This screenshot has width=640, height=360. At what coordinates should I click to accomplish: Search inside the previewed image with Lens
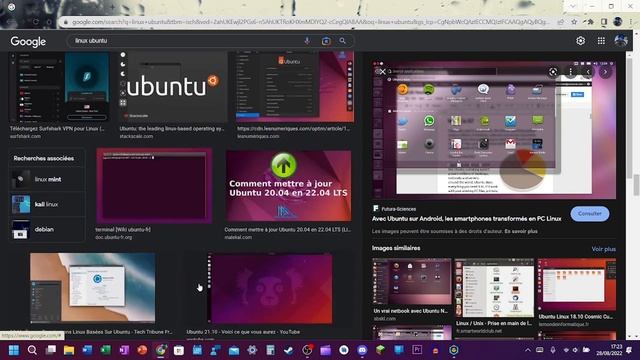(x=553, y=72)
